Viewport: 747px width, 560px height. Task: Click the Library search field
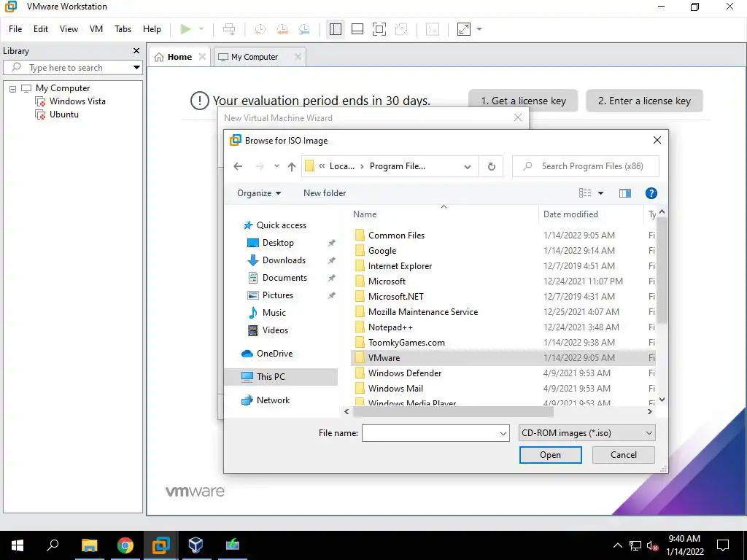[x=66, y=68]
